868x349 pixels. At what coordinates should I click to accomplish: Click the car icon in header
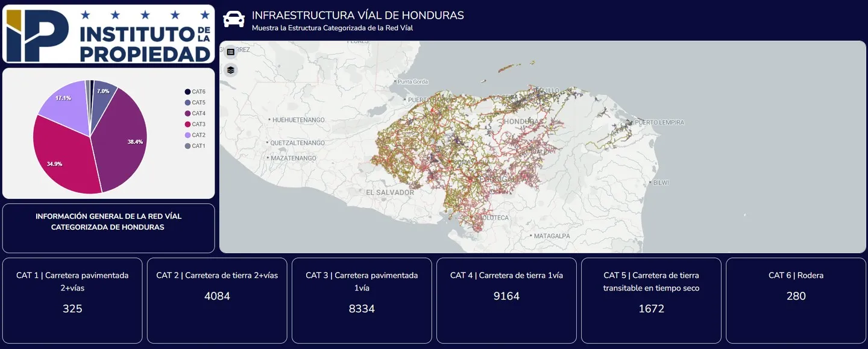234,20
